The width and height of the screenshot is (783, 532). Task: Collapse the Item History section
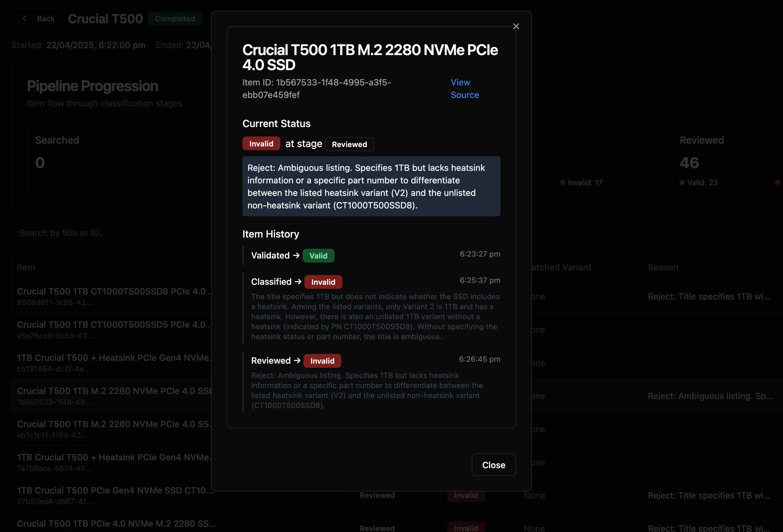click(x=271, y=234)
